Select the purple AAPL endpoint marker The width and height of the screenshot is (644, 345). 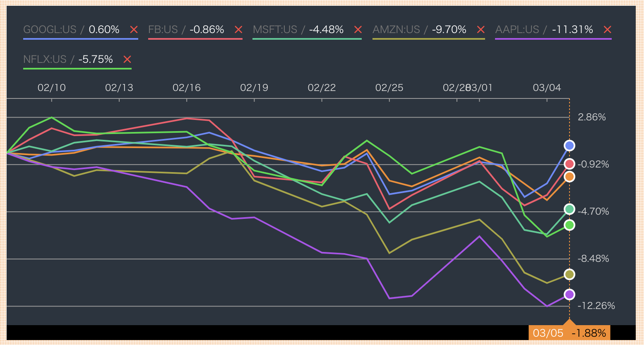point(570,295)
